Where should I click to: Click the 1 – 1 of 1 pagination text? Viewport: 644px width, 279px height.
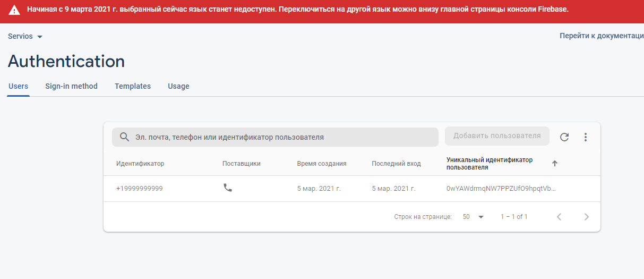[x=514, y=217]
